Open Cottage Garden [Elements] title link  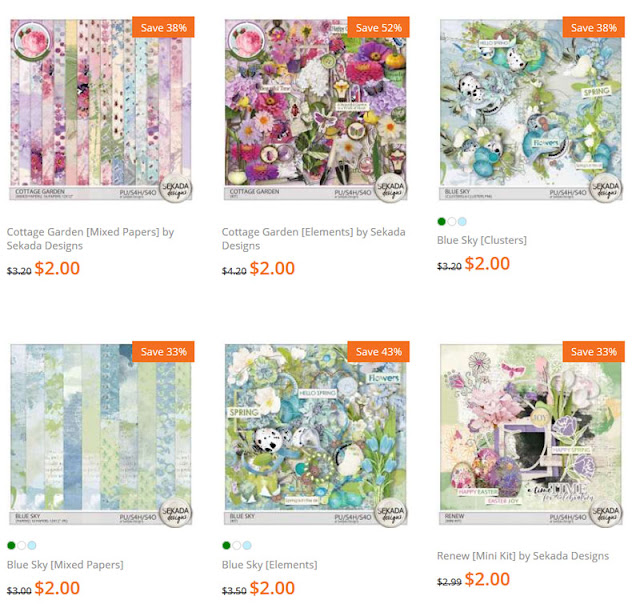[313, 239]
